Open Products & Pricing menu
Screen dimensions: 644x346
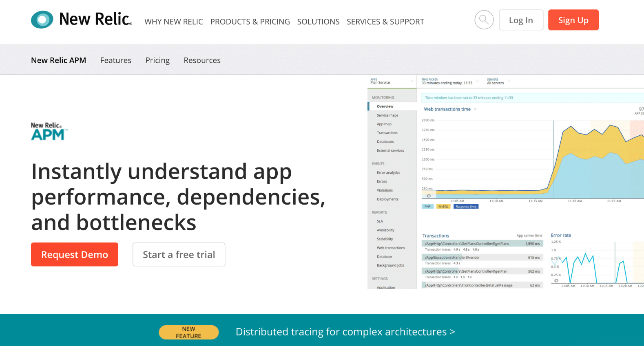click(250, 22)
